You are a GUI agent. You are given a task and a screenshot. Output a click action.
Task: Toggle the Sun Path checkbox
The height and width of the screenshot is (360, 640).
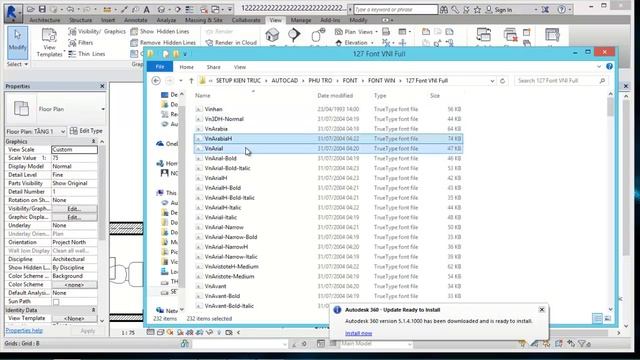(56, 302)
